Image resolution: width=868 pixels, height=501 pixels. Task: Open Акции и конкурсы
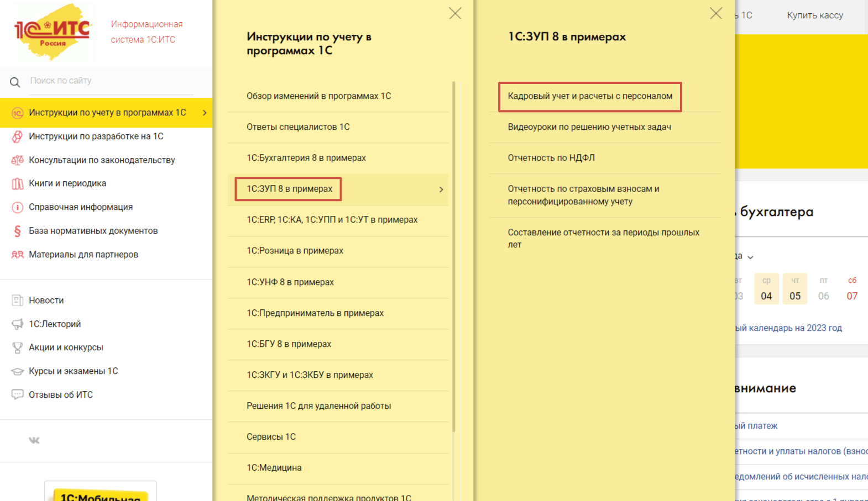point(66,347)
